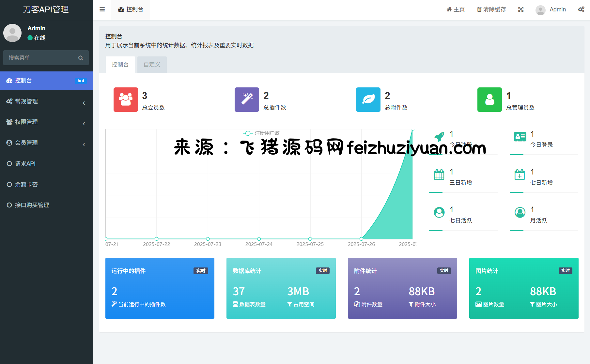Click the purple magic wand plugins icon
The width and height of the screenshot is (590, 364).
click(x=247, y=99)
